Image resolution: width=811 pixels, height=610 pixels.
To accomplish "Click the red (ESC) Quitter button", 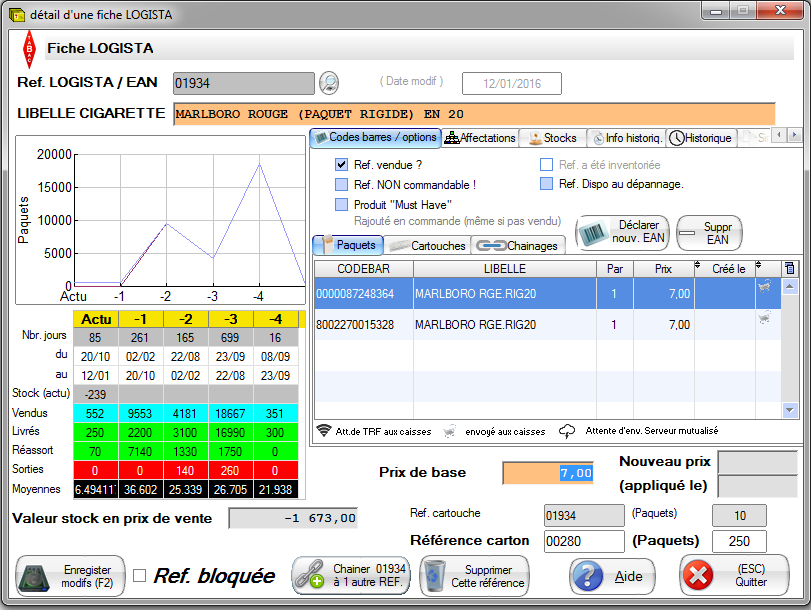I will (735, 577).
